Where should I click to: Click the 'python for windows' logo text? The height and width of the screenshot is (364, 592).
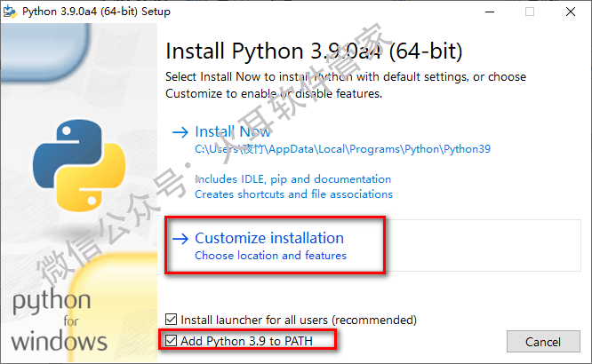pyautogui.click(x=59, y=320)
